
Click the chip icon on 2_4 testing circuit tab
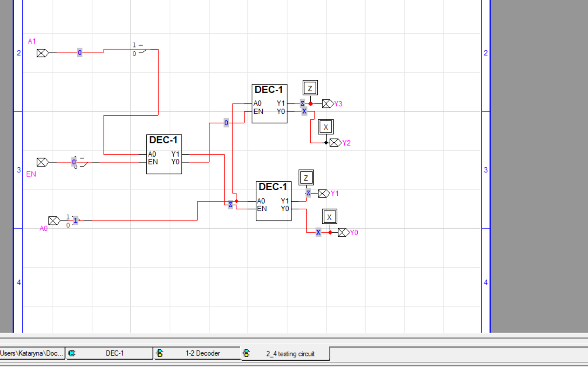(x=247, y=353)
